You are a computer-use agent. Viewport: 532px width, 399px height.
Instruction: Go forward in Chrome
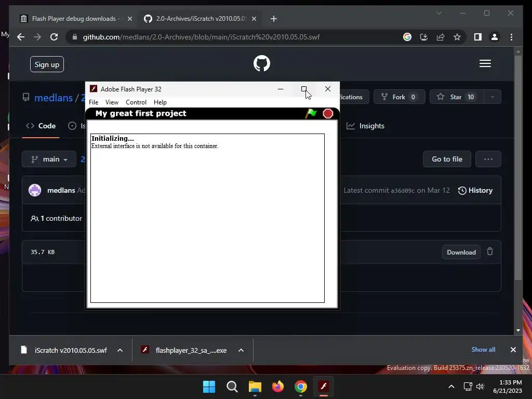pyautogui.click(x=37, y=37)
